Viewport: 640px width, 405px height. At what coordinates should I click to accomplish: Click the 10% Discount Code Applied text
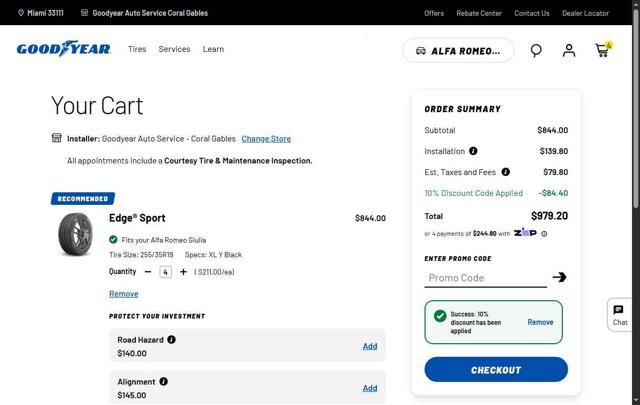click(x=473, y=193)
